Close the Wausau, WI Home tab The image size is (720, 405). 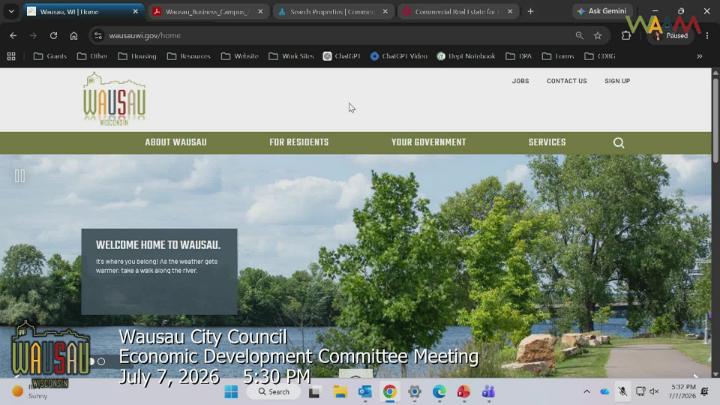click(135, 11)
